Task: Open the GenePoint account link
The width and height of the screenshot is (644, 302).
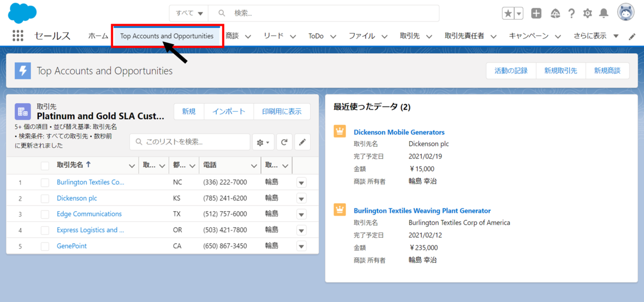Action: 72,246
